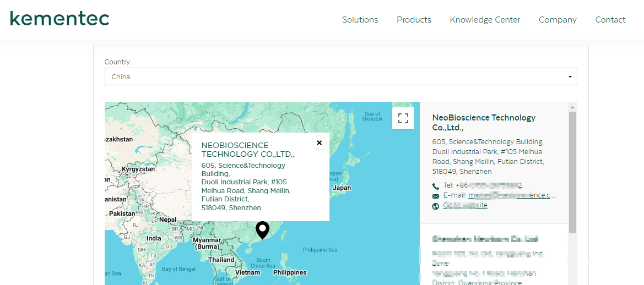644x285 pixels.
Task: Close the NeoBioscience map info popup
Action: (x=319, y=142)
